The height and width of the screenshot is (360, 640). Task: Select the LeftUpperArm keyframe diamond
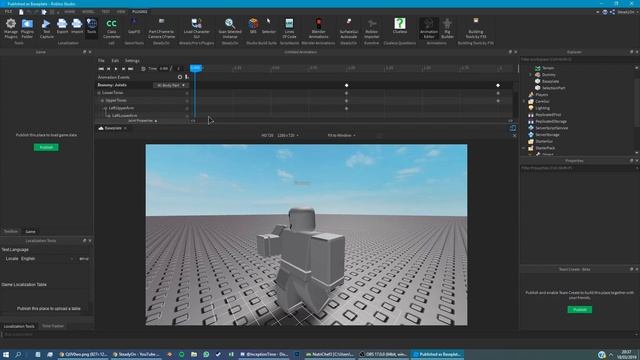pyautogui.click(x=347, y=109)
